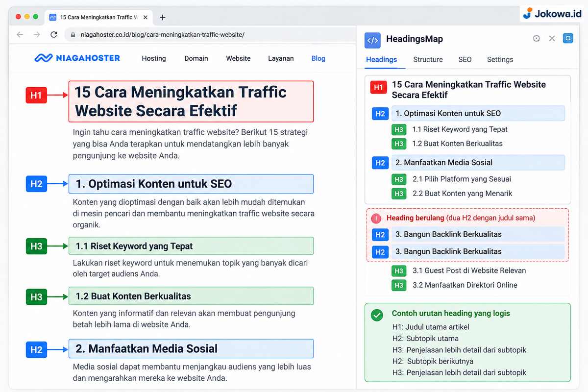Click the red warning icon beside Heading berulang
The width and height of the screenshot is (588, 392).
coord(376,219)
